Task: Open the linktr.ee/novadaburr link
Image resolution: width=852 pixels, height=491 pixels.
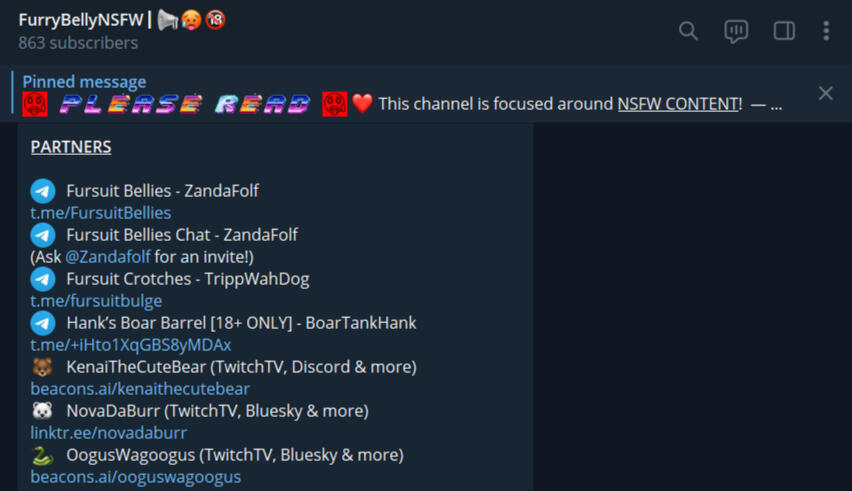Action: point(109,433)
